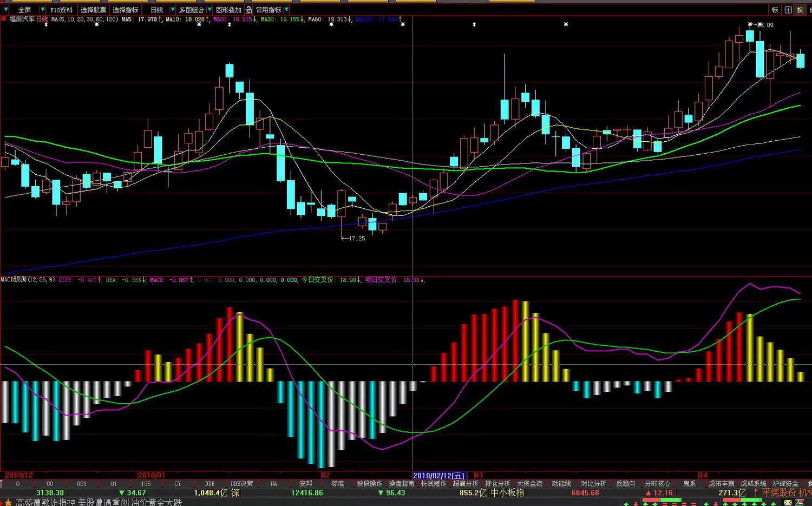Click the 平煤股份 scrolling ticker text

[780, 493]
